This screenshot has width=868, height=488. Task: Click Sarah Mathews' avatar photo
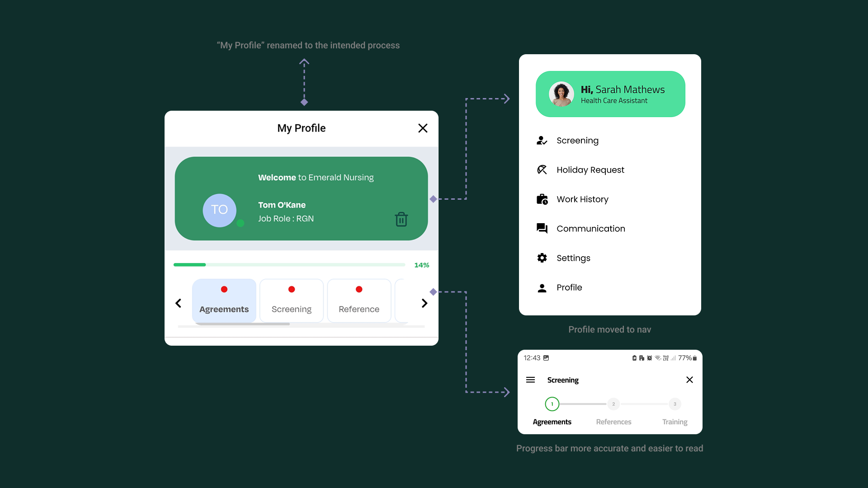(x=561, y=94)
